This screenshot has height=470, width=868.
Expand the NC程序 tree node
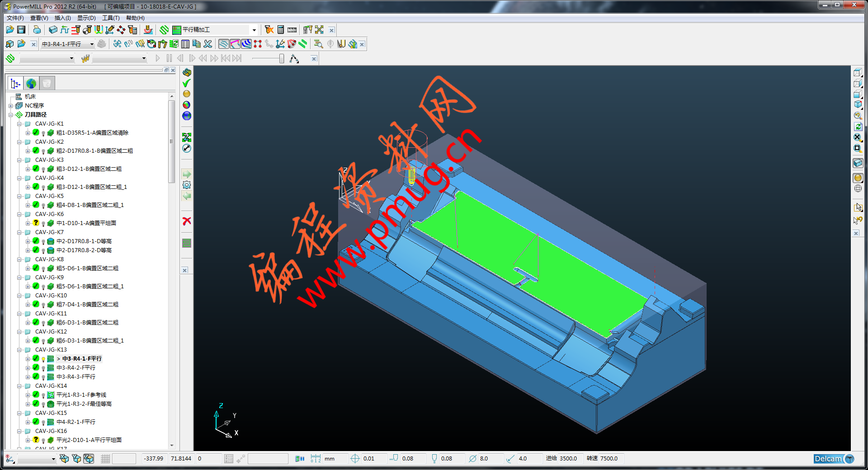click(x=10, y=106)
